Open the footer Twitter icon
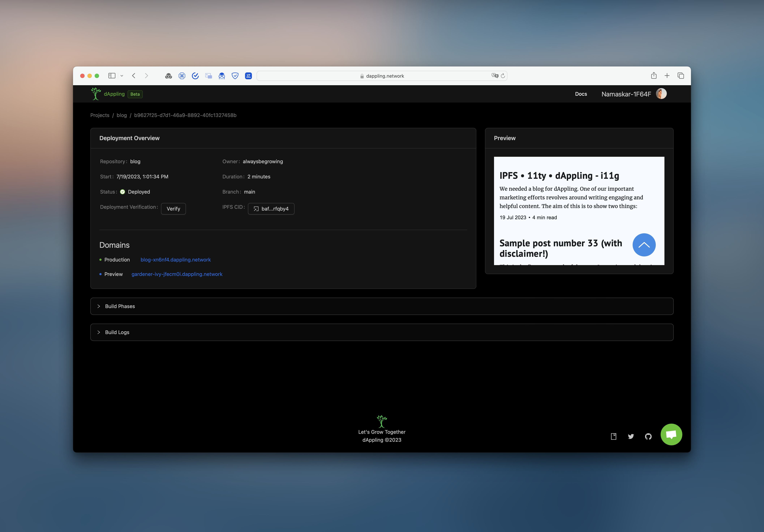764x532 pixels. coord(631,437)
